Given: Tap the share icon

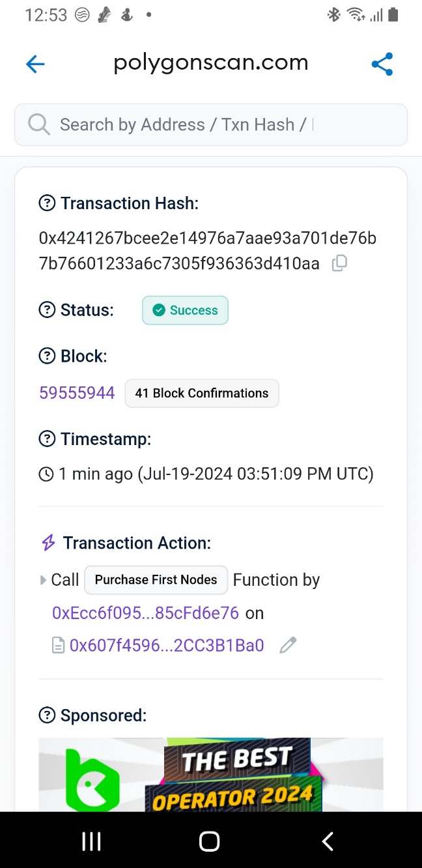Looking at the screenshot, I should coord(382,64).
